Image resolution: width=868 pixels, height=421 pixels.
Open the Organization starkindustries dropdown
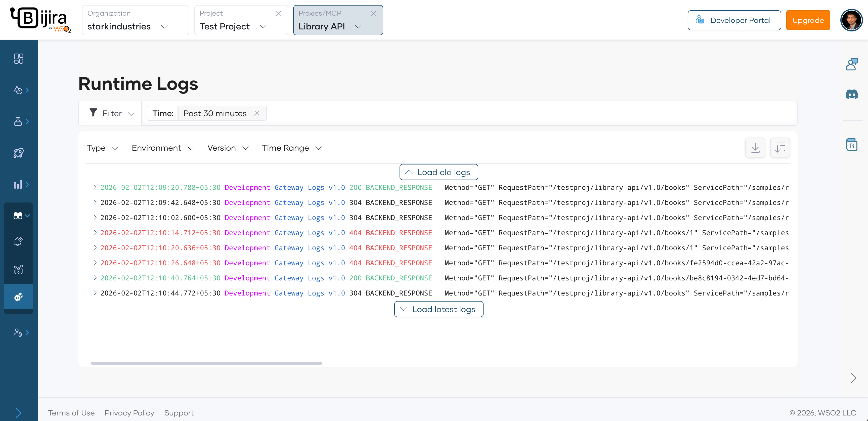[x=135, y=20]
